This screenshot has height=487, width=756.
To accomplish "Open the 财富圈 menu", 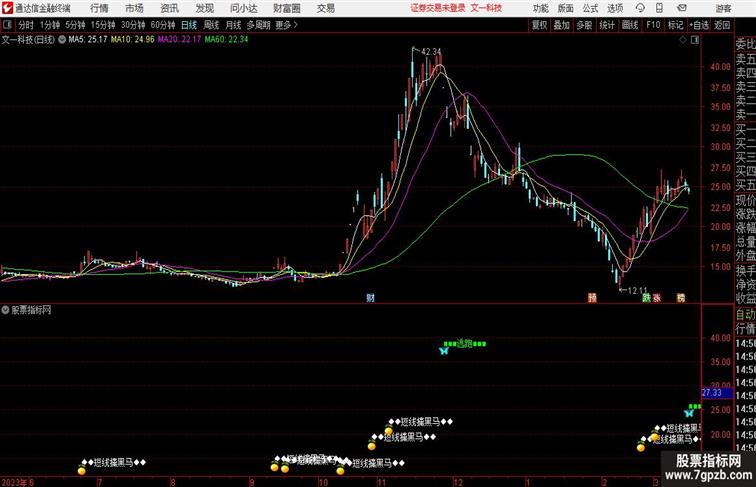I will (286, 8).
